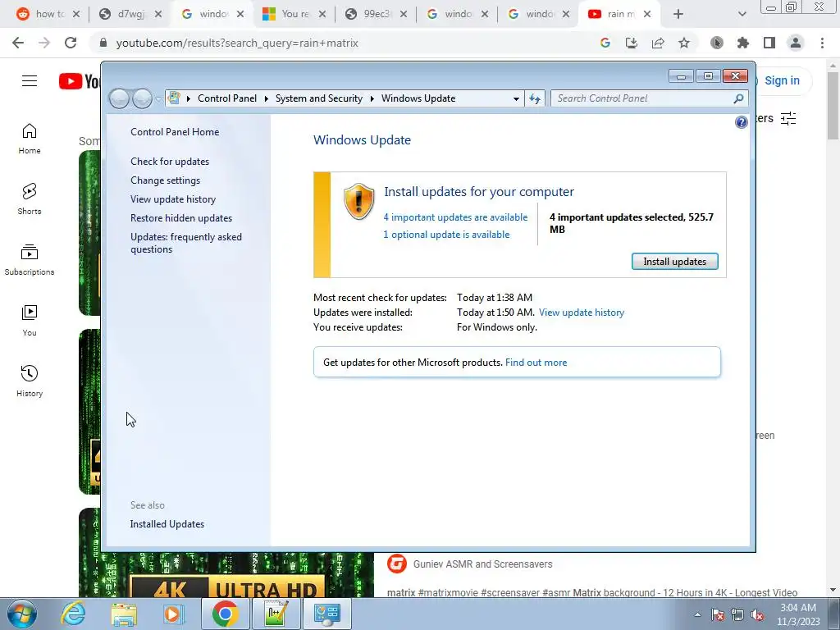Open Chrome's three-dot menu
The width and height of the screenshot is (840, 630).
click(x=822, y=43)
